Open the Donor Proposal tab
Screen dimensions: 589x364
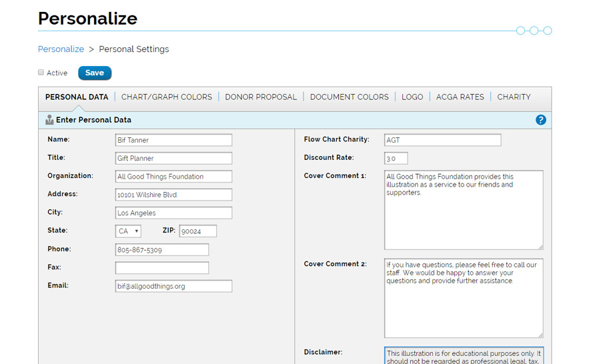261,97
